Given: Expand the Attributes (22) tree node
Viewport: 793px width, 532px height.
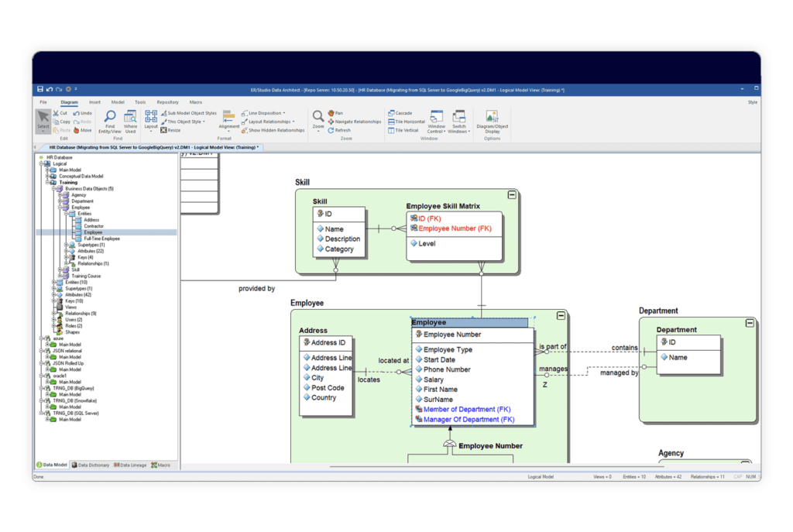Looking at the screenshot, I should pyautogui.click(x=67, y=251).
